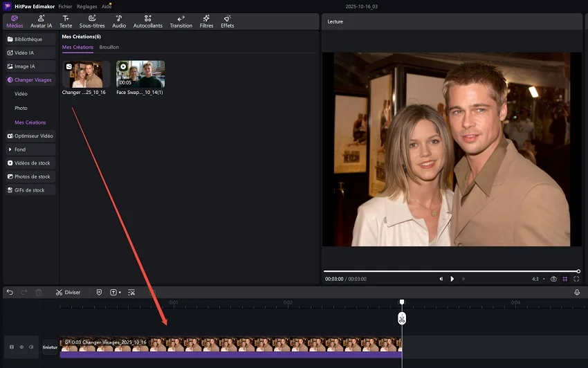
Task: Click the microphone voice-over icon
Action: 577,293
